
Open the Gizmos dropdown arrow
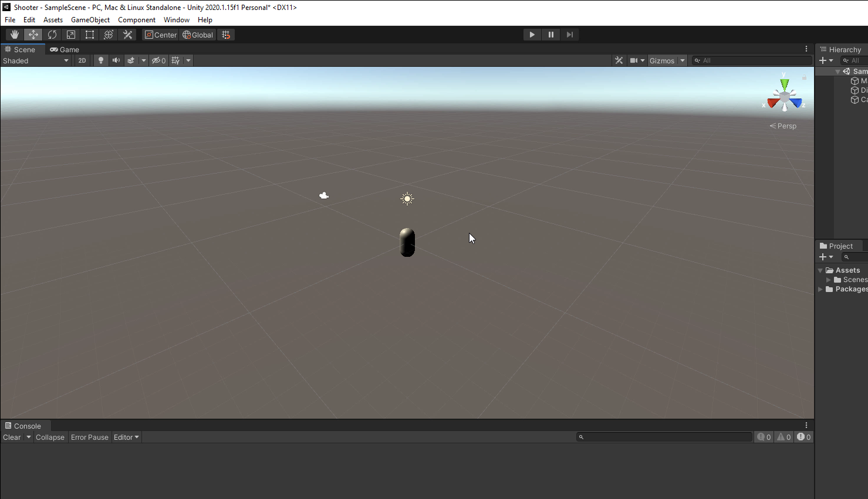tap(683, 60)
